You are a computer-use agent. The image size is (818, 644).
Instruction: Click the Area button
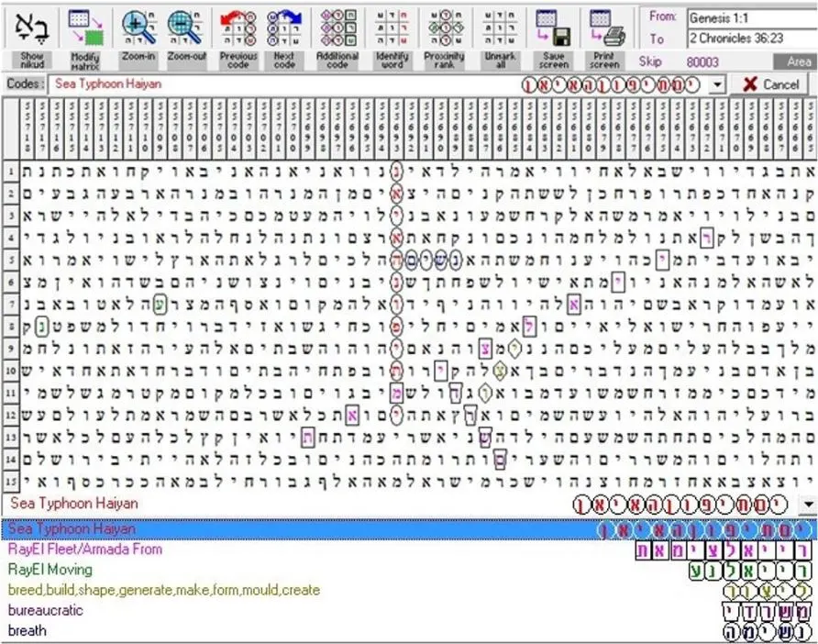[795, 62]
